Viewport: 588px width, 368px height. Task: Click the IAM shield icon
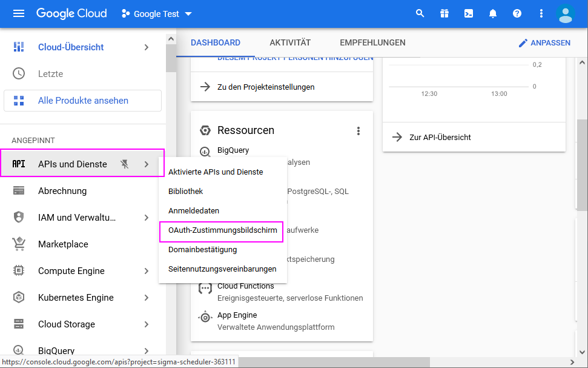click(19, 218)
